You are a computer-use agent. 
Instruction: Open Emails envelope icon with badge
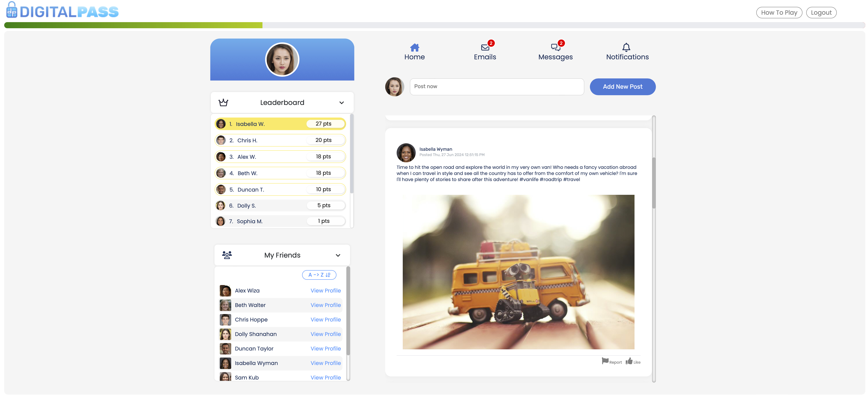tap(485, 47)
